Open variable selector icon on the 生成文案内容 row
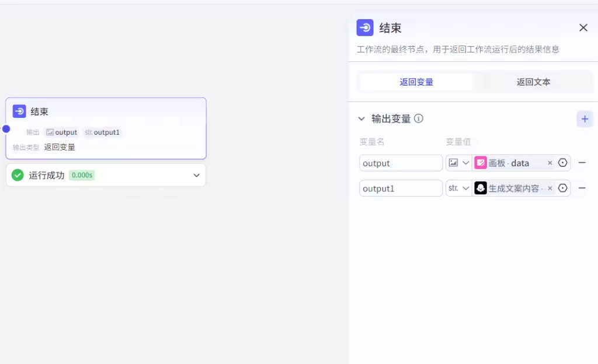This screenshot has height=364, width=598. point(562,188)
